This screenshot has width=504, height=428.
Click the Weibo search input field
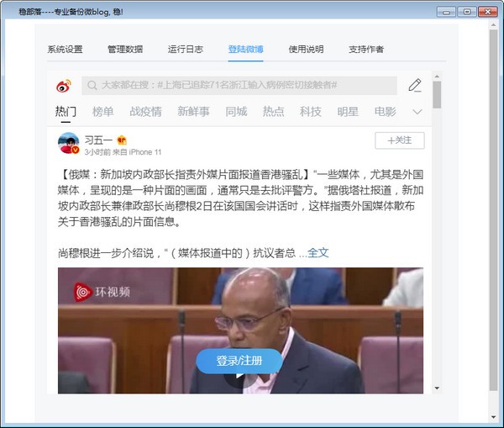point(244,85)
